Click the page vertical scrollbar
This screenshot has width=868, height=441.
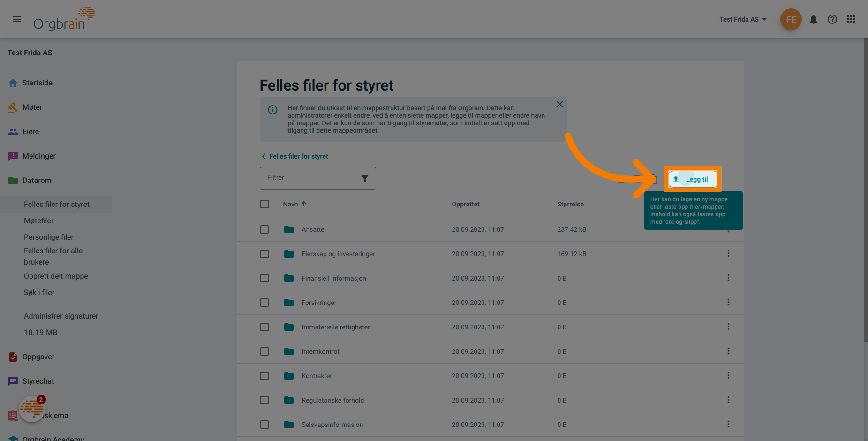[x=866, y=190]
